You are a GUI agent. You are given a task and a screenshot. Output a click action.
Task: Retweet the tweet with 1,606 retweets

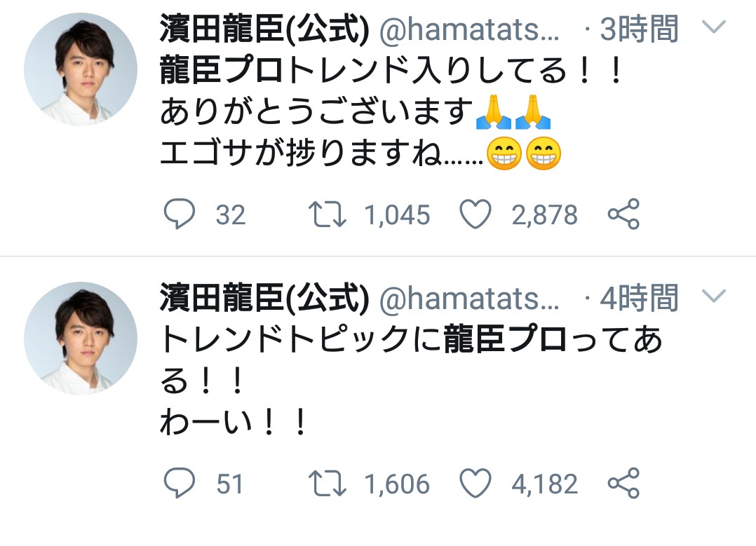pos(328,484)
